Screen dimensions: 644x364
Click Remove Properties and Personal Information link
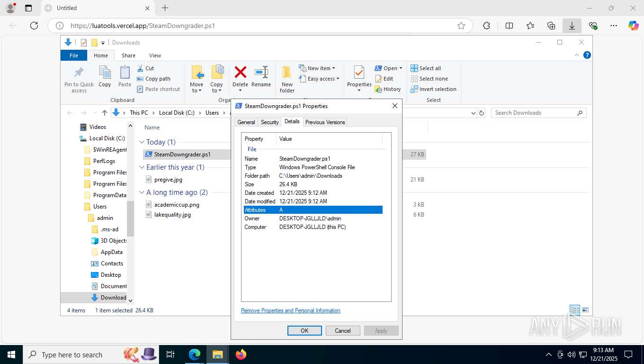pos(291,310)
